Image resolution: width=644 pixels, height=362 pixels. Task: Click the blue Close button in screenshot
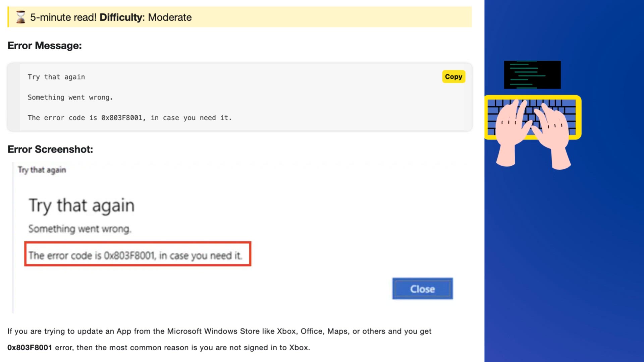coord(422,289)
